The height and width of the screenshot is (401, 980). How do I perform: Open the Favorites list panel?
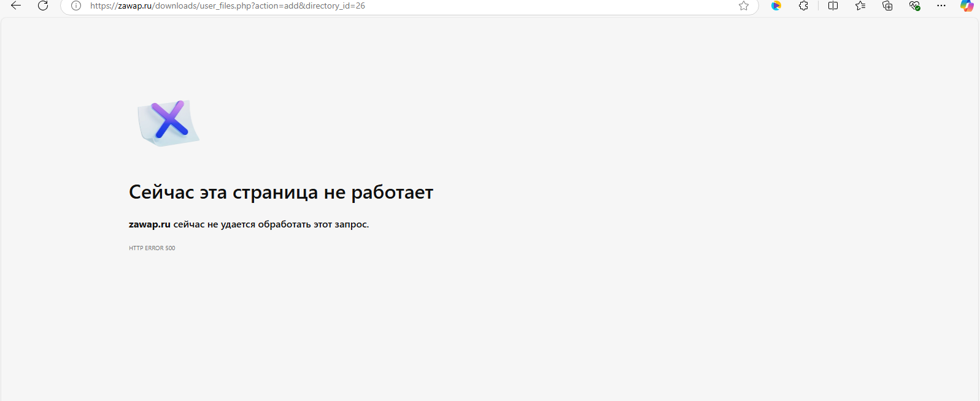(860, 6)
